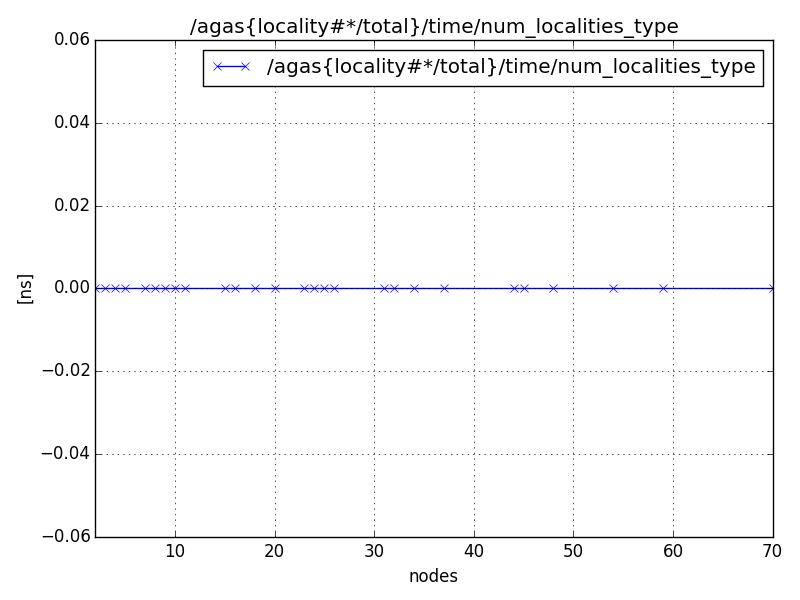Click the blue x-marker legend symbol
800x600 pixels.
pos(231,68)
